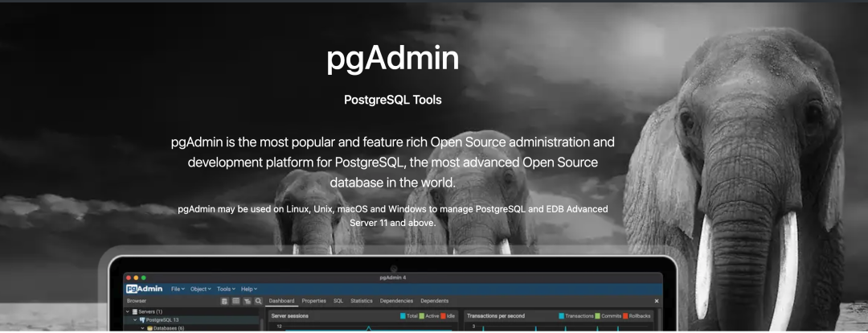Click the Idle legend color swatch
Screen dimensions: 868x333
click(444, 316)
